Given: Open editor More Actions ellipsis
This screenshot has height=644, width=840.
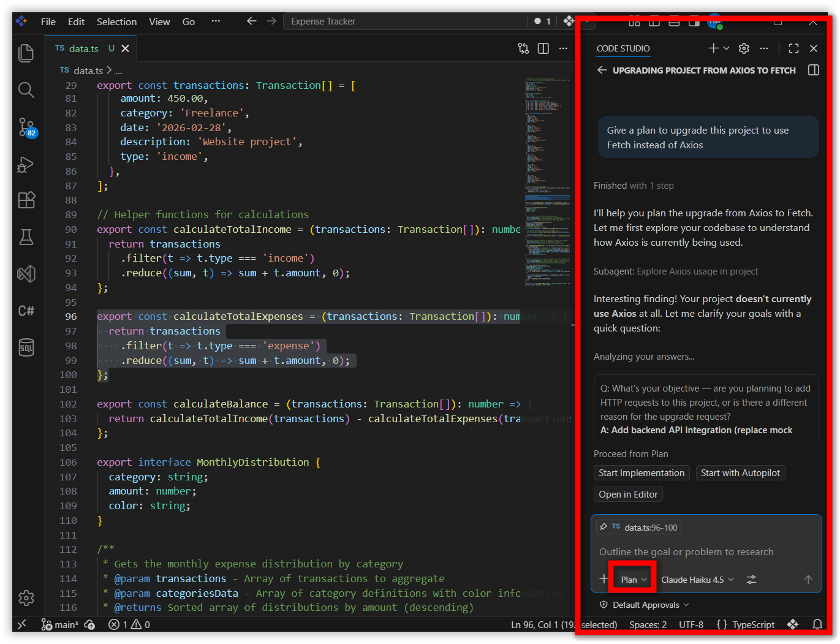Looking at the screenshot, I should pyautogui.click(x=563, y=48).
